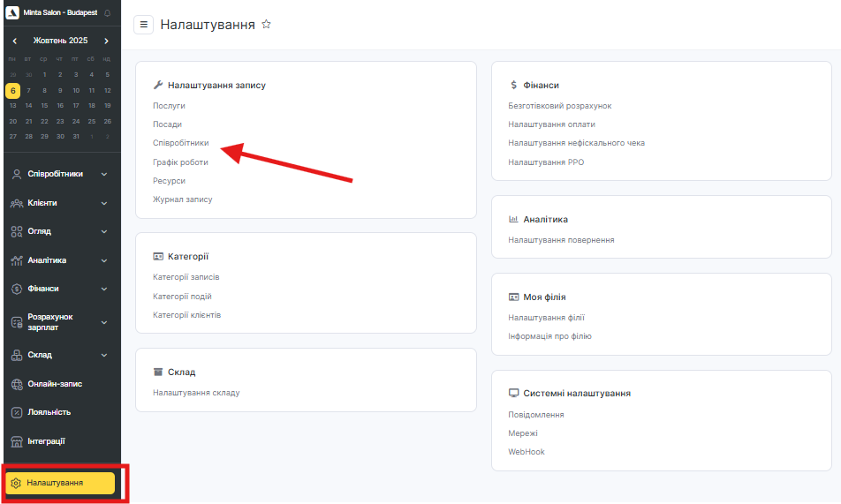Click the Онлайн-запис globe icon
Image resolution: width=841 pixels, height=504 pixels.
click(x=17, y=384)
